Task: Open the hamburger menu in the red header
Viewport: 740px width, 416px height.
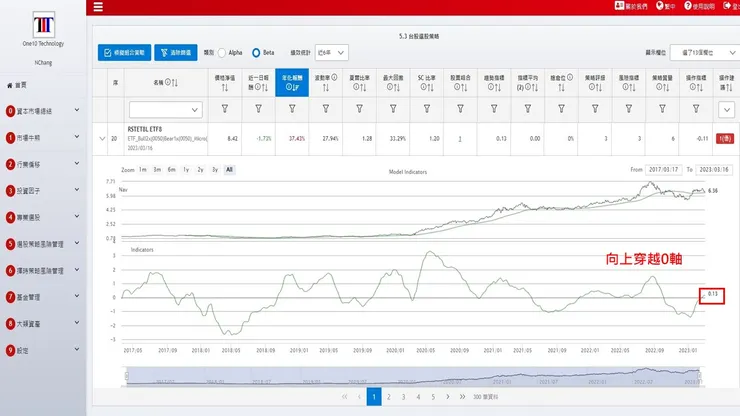Action: pos(98,7)
